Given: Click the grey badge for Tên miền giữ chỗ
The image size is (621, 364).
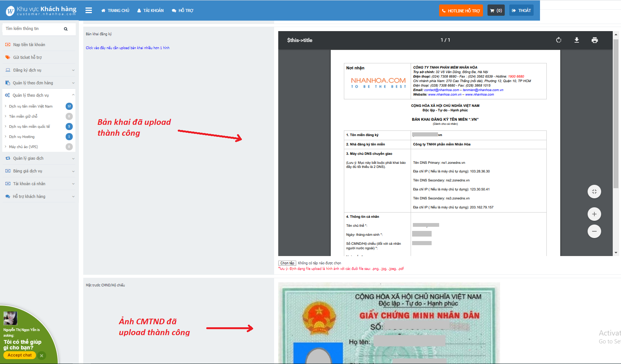Looking at the screenshot, I should coord(69,116).
